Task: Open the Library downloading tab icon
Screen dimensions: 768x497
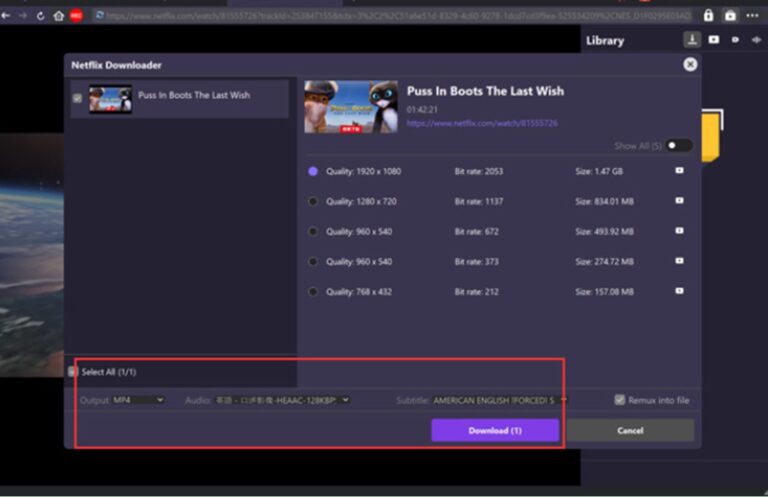Action: 692,40
